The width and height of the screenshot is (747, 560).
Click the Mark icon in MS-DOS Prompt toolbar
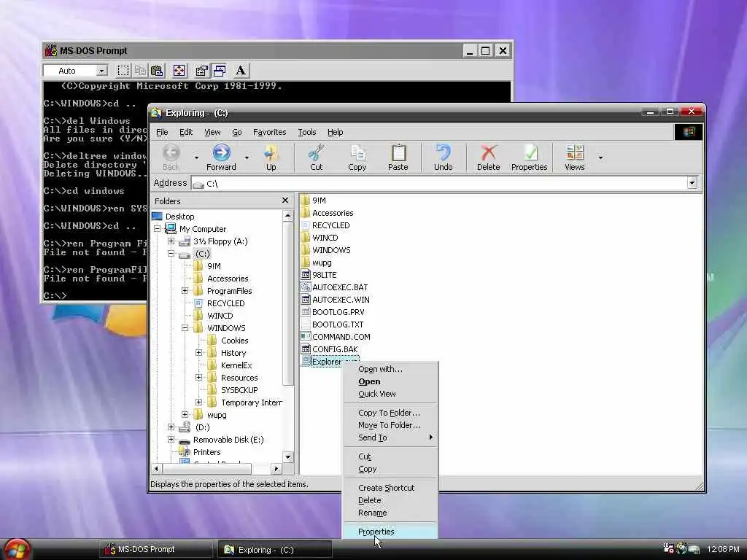click(123, 71)
